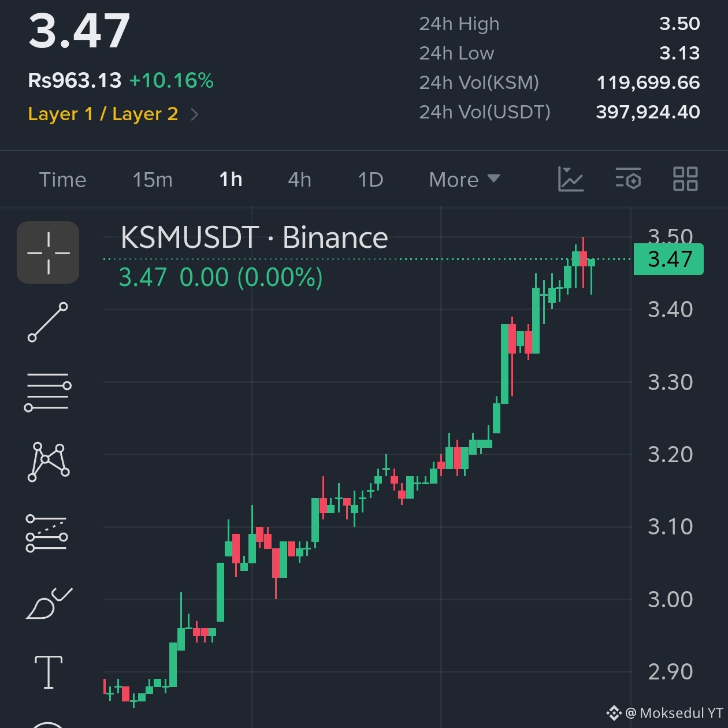The height and width of the screenshot is (728, 728).
Task: Click the 2.90 price axis label
Action: coord(670,672)
